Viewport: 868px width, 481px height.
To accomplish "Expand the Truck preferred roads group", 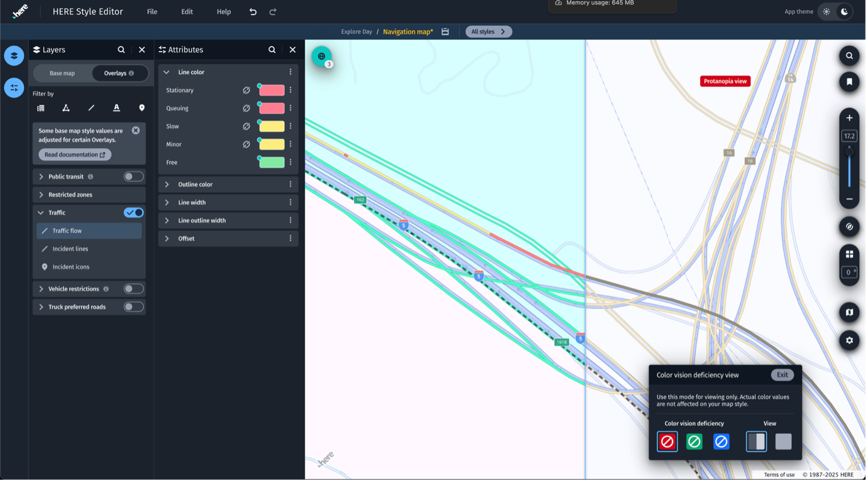I will tap(41, 308).
